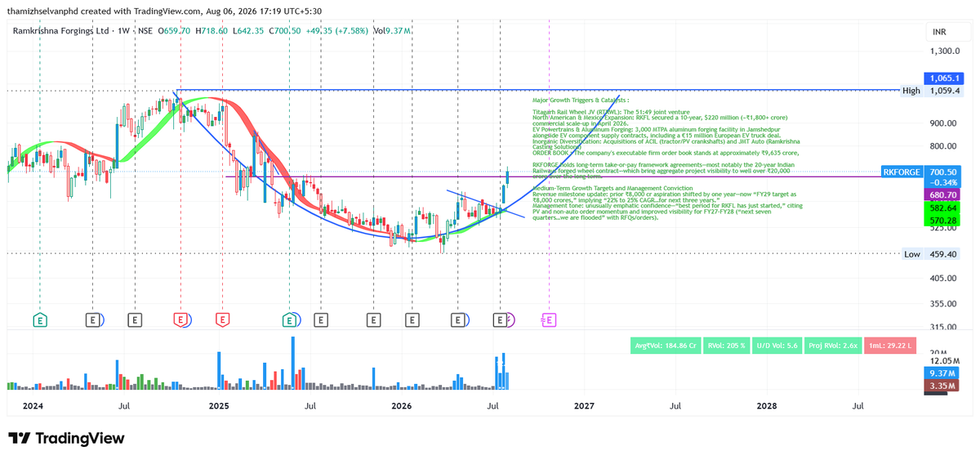Select the red 1mL: 29.22 L badge
Image resolution: width=980 pixels, height=460 pixels.
click(x=891, y=346)
